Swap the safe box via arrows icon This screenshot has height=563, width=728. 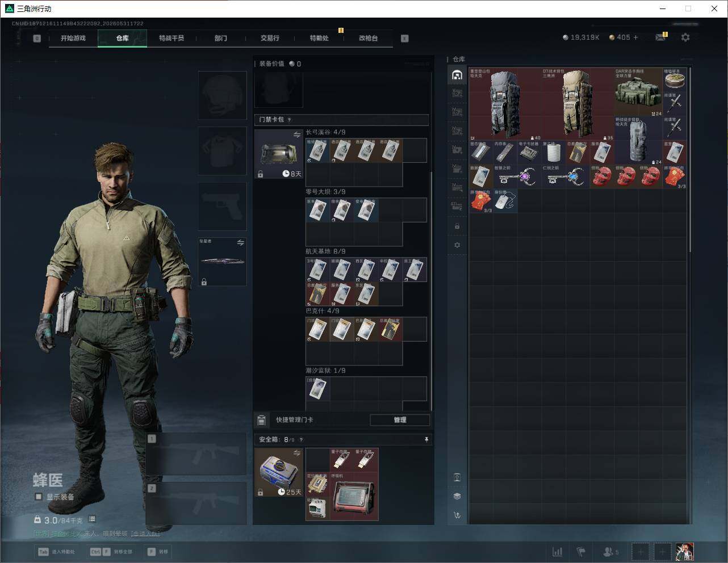[x=297, y=453]
